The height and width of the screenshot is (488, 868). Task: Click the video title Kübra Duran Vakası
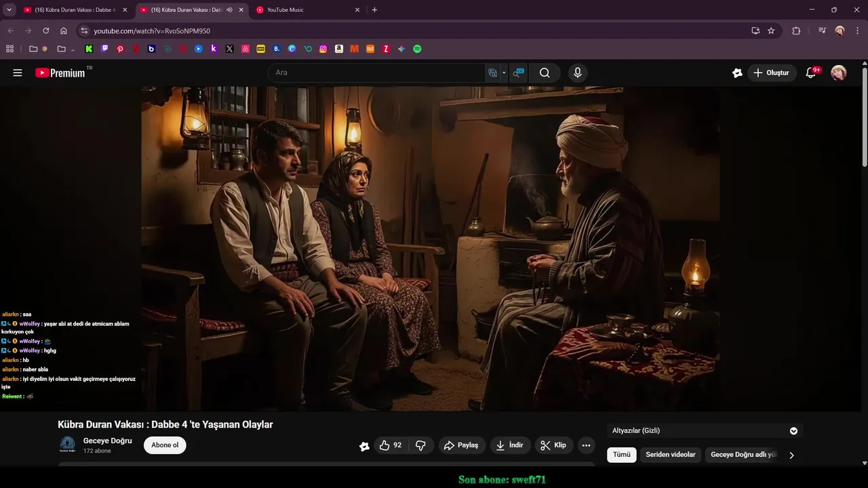(165, 425)
